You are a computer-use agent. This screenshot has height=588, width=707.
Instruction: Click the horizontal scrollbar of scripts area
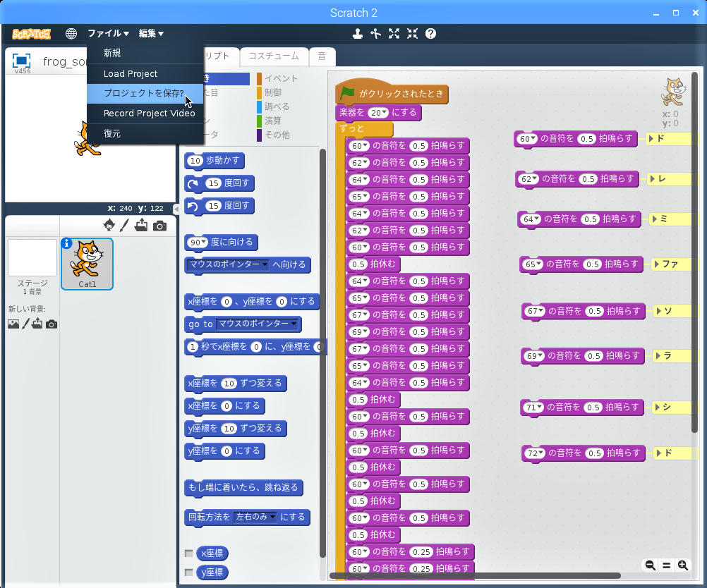coord(476,575)
